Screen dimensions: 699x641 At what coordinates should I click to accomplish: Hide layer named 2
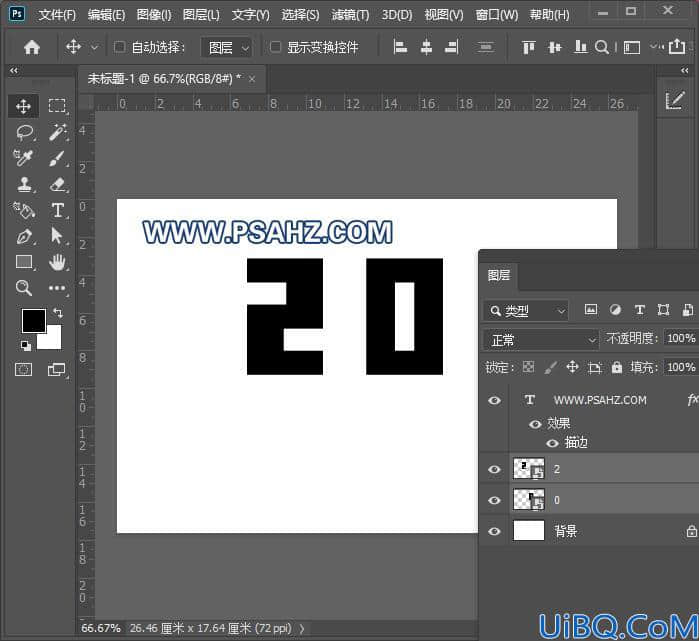pos(494,469)
